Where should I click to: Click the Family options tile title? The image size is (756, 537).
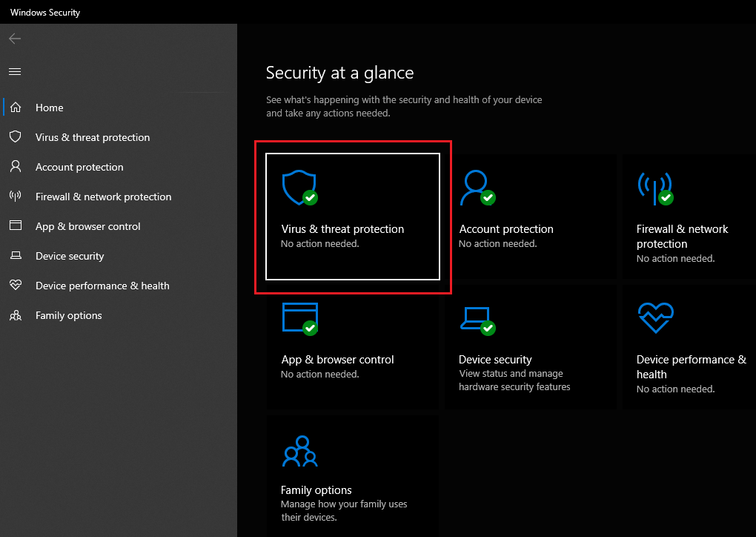316,490
